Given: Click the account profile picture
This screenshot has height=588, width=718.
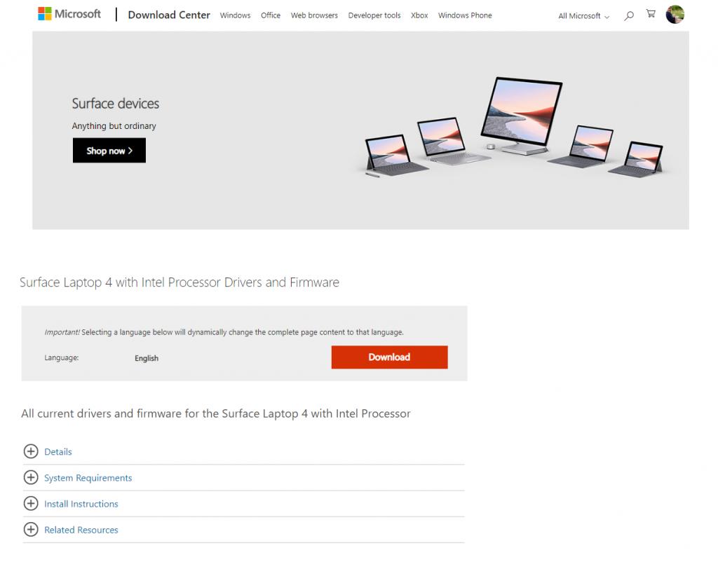Looking at the screenshot, I should click(675, 15).
